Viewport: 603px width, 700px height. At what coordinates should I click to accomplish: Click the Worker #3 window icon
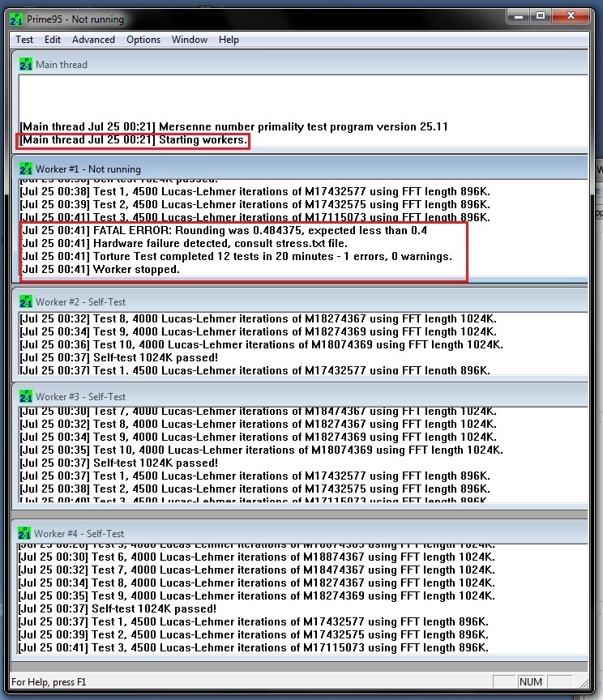[25, 396]
